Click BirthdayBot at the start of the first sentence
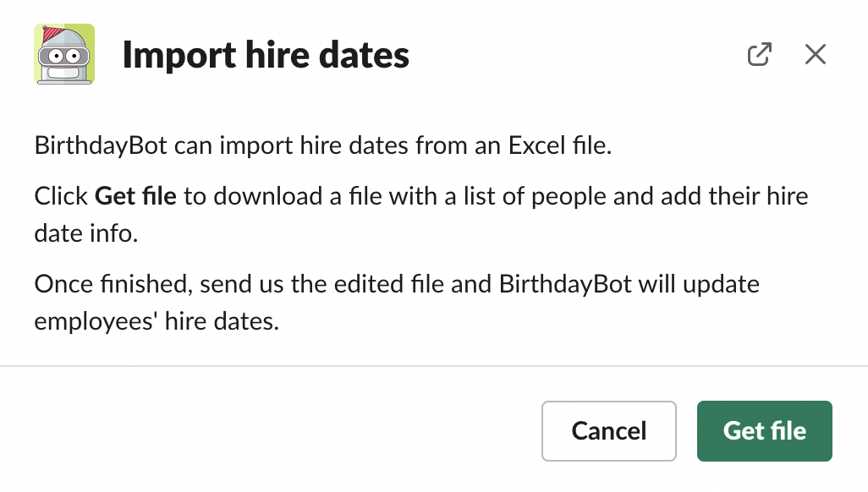 coord(102,145)
